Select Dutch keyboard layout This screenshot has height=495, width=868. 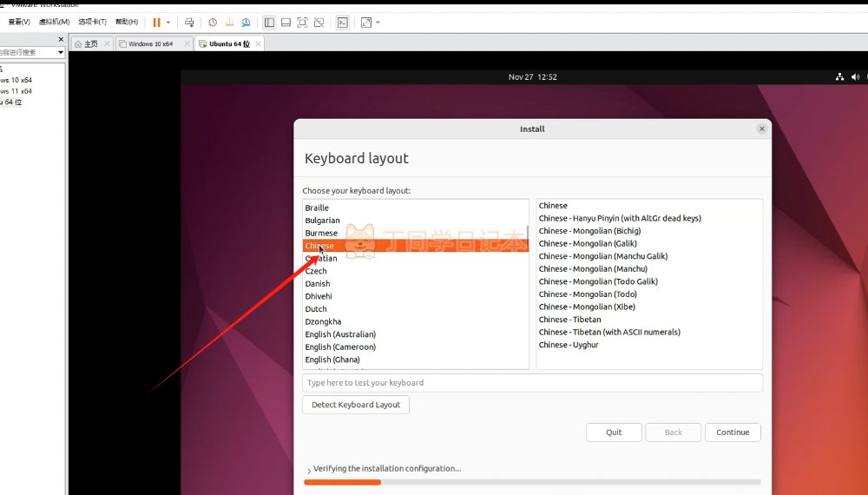tap(415, 309)
